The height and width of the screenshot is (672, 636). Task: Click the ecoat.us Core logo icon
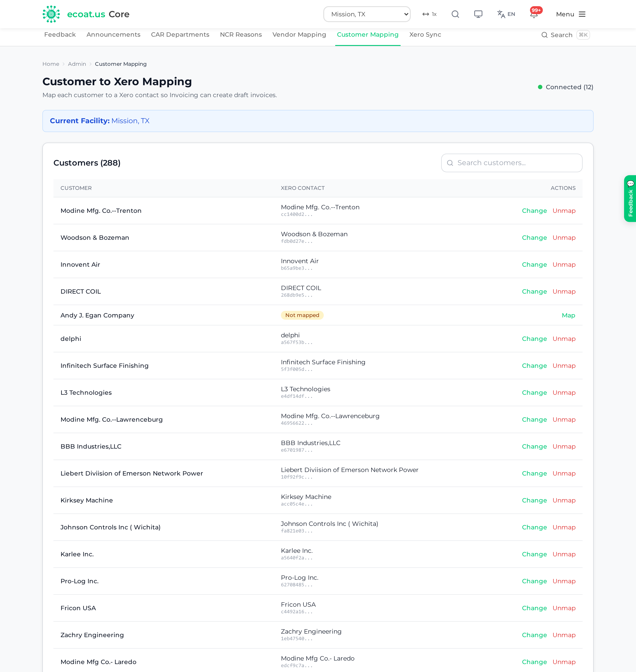pyautogui.click(x=51, y=14)
